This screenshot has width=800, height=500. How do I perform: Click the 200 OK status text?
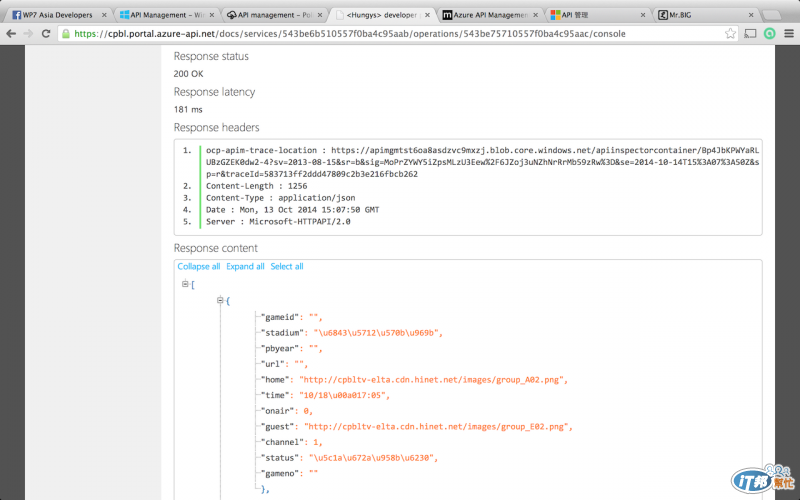pyautogui.click(x=188, y=74)
